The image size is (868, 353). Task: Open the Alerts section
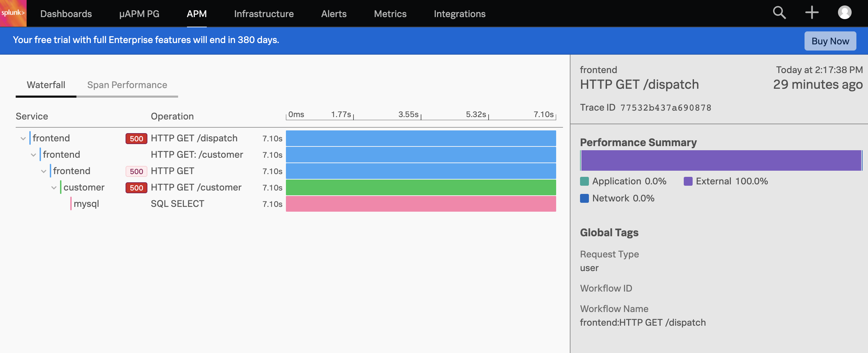coord(334,14)
